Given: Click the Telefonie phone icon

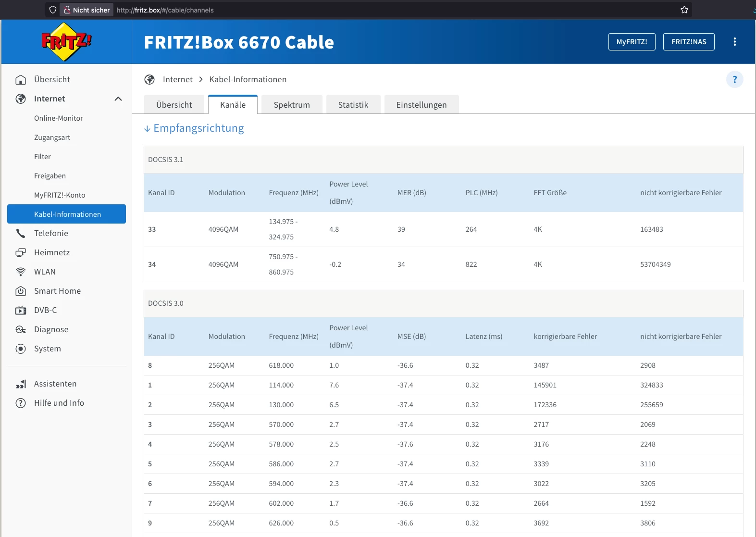Looking at the screenshot, I should click(x=21, y=233).
